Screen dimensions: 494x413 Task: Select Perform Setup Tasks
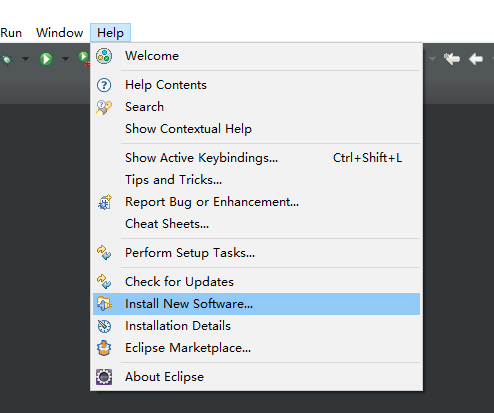(256, 253)
